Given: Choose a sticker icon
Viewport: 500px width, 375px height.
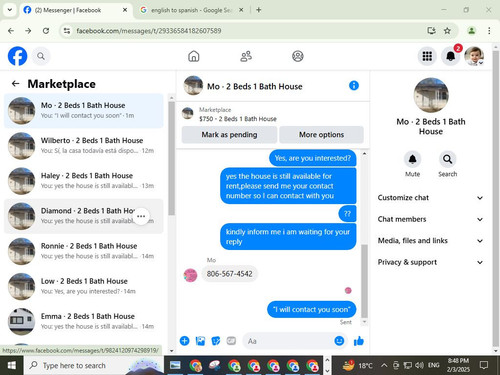Looking at the screenshot, I should coord(216,341).
